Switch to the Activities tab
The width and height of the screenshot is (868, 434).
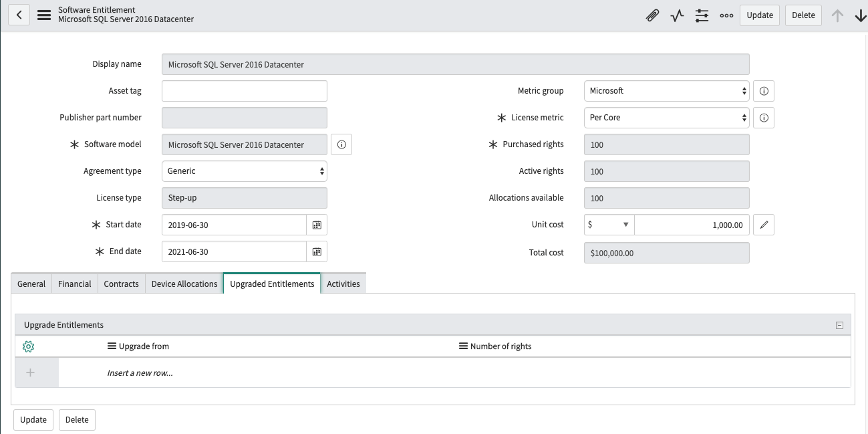343,284
